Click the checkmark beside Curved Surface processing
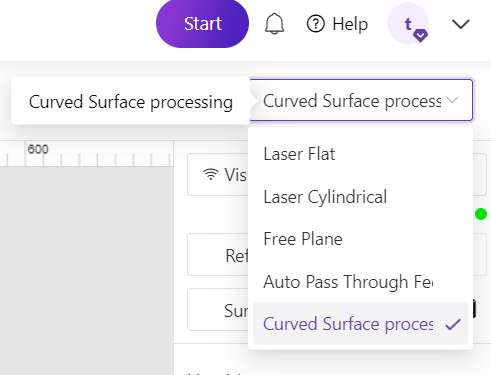The image size is (491, 375). 453,324
